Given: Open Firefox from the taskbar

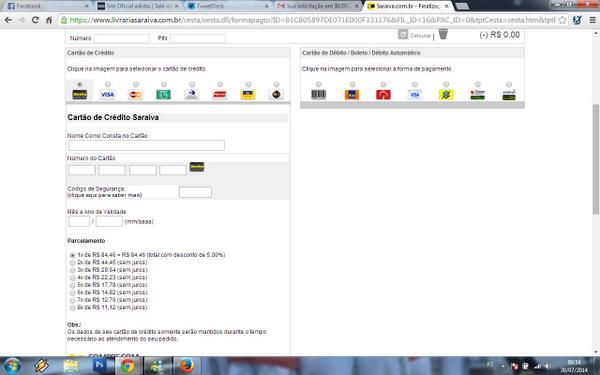Looking at the screenshot, I should click(x=187, y=366).
